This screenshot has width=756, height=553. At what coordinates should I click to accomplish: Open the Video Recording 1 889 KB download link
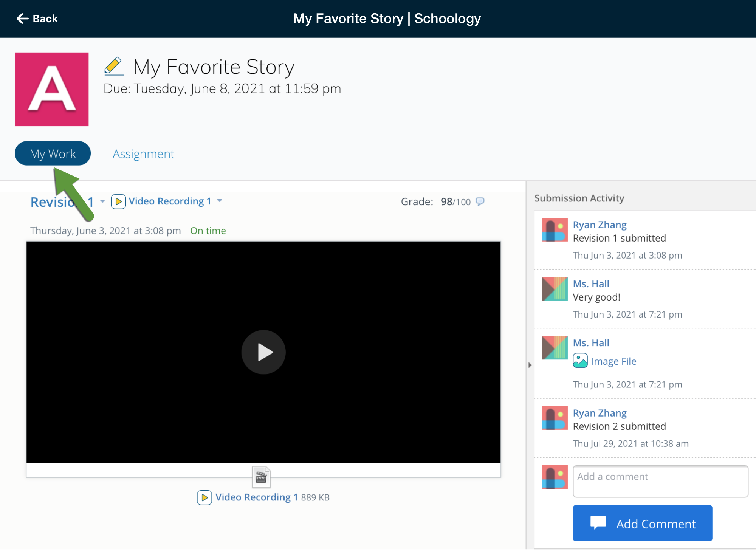point(257,497)
